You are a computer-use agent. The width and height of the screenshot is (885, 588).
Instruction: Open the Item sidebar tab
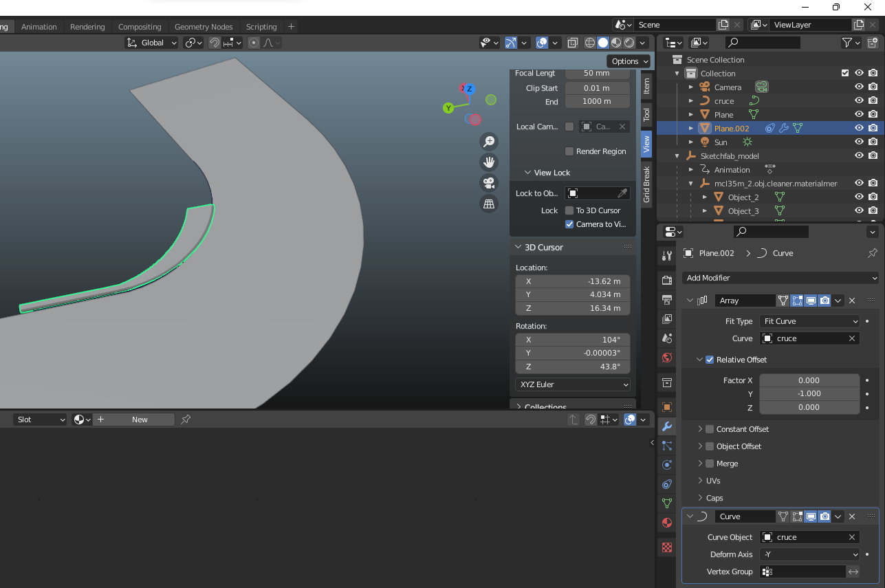tap(646, 86)
